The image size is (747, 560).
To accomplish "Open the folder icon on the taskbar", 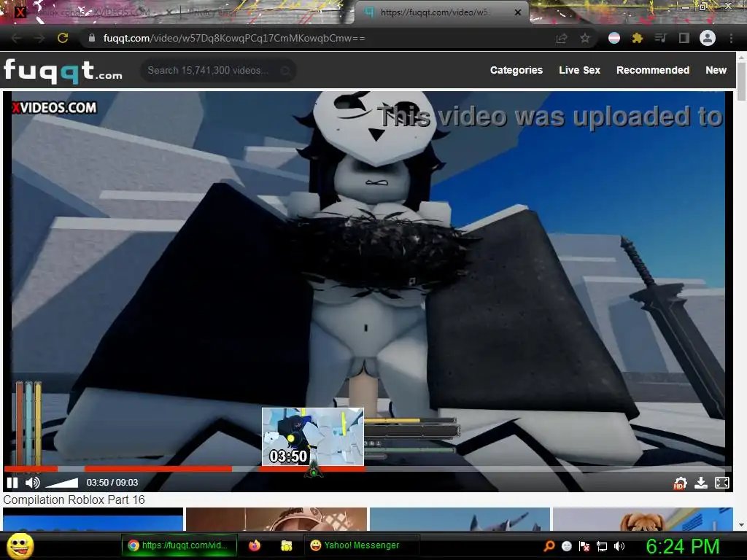I will 286,545.
